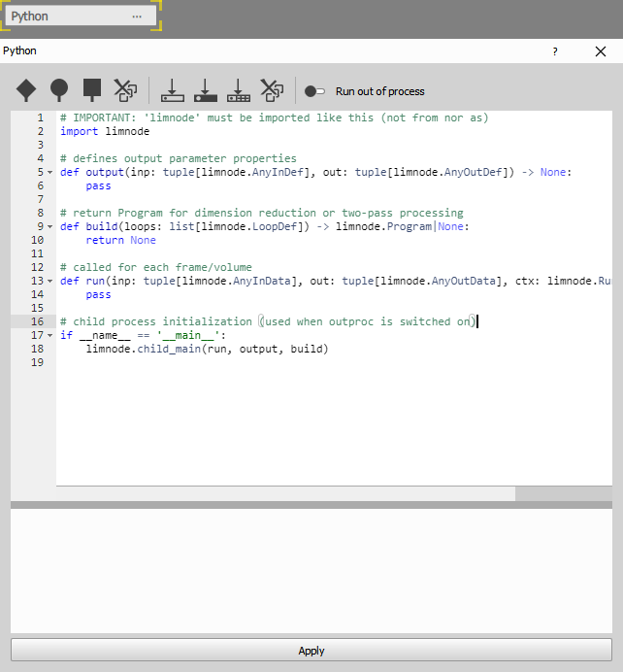The image size is (623, 672).
Task: Click the Run out of process label
Action: tap(379, 91)
